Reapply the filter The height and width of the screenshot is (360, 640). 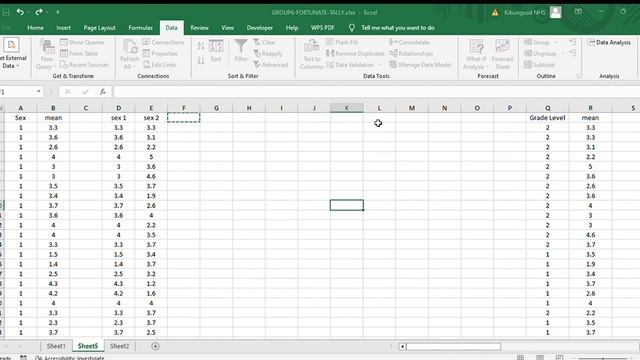click(268, 53)
